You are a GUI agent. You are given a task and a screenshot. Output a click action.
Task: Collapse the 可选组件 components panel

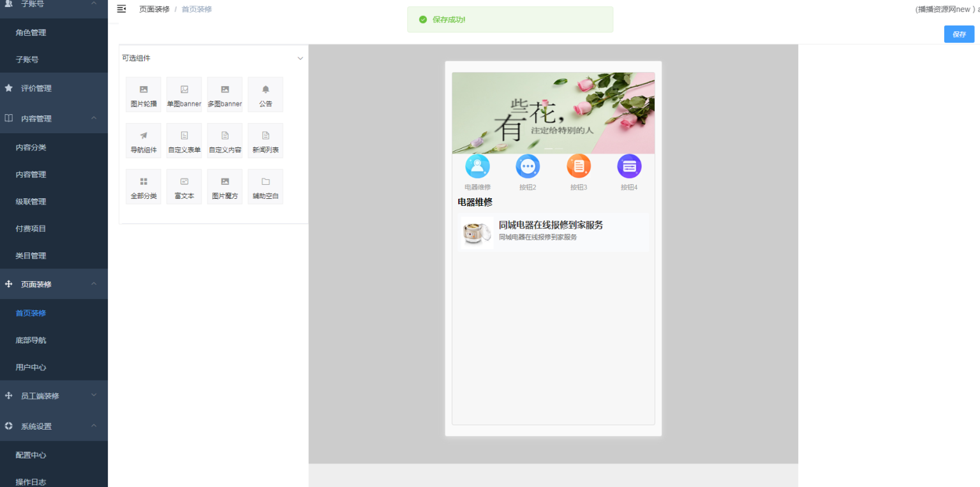pos(300,57)
